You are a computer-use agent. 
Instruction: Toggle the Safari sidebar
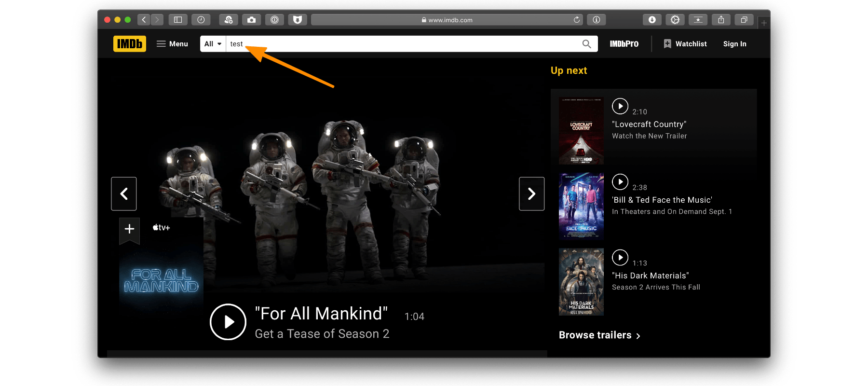tap(178, 20)
